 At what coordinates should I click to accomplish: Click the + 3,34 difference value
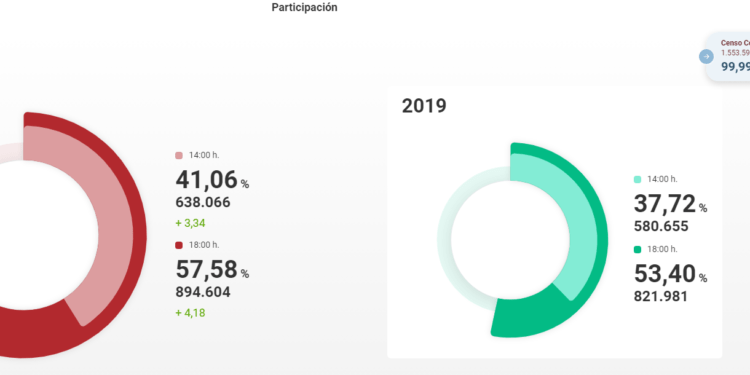click(x=190, y=223)
